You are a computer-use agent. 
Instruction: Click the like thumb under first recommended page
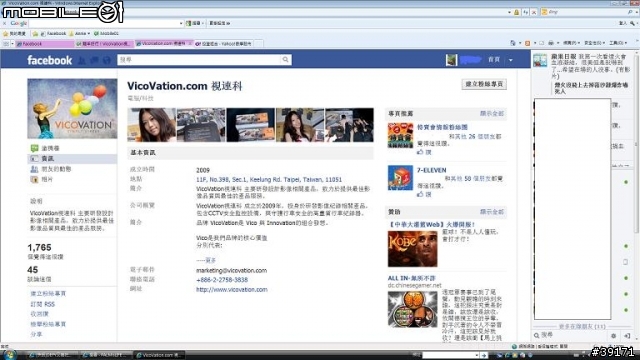coord(420,152)
